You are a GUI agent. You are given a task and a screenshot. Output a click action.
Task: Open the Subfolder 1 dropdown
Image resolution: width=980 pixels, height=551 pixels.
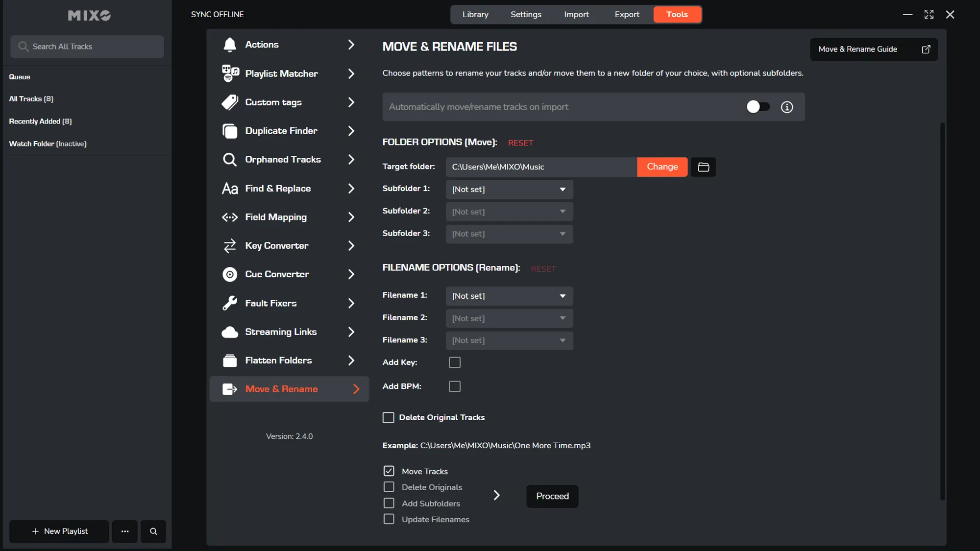click(509, 190)
